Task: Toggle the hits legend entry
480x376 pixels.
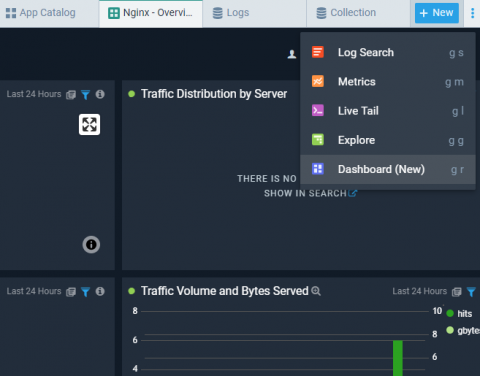Action: click(459, 314)
